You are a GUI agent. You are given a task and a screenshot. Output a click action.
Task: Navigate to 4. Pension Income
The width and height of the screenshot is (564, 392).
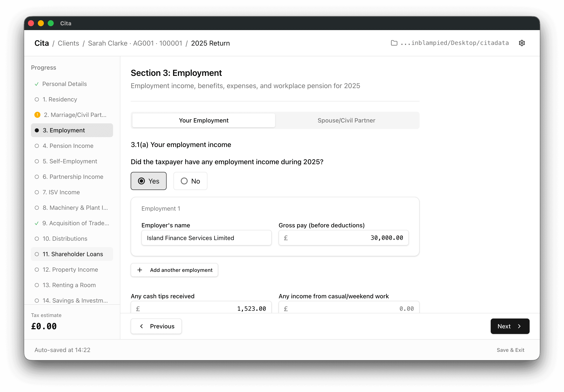[72, 146]
